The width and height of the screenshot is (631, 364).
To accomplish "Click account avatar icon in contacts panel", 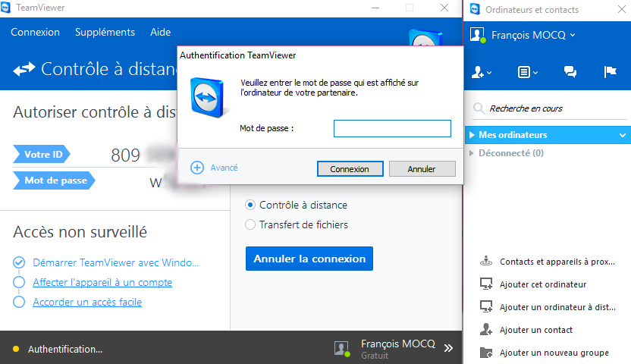I will pos(478,35).
